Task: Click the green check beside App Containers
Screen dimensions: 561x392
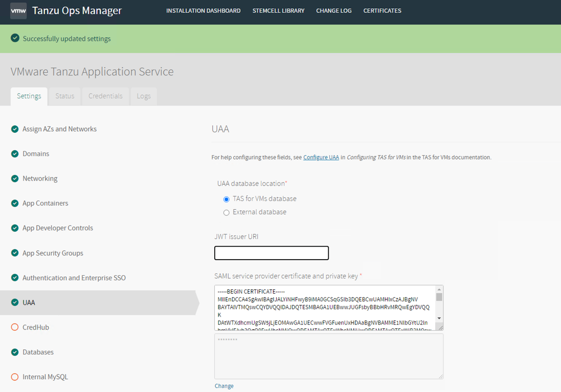Action: [15, 203]
